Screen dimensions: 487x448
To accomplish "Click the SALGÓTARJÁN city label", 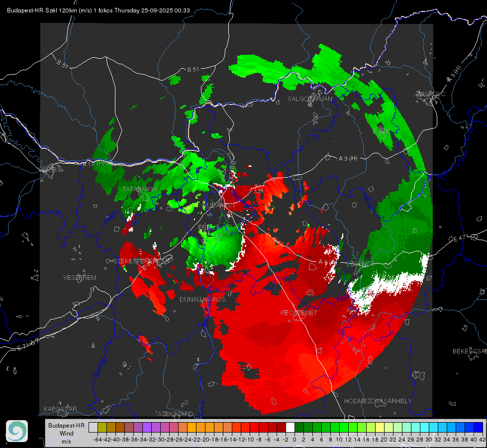I will click(x=309, y=99).
